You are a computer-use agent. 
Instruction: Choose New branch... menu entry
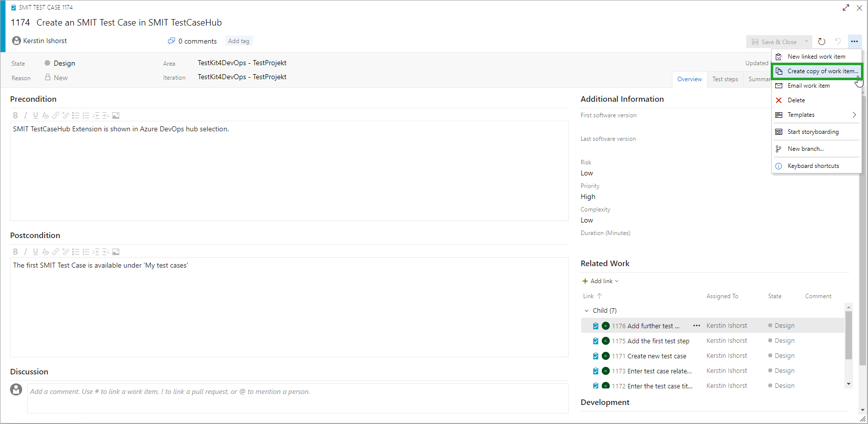[x=816, y=149]
